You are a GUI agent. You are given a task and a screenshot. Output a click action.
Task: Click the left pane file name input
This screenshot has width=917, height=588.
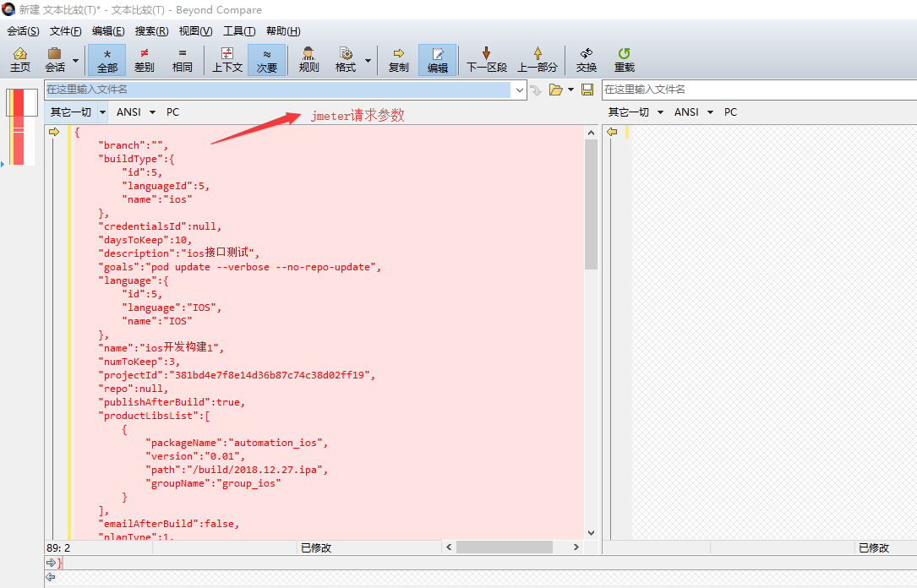click(x=278, y=90)
